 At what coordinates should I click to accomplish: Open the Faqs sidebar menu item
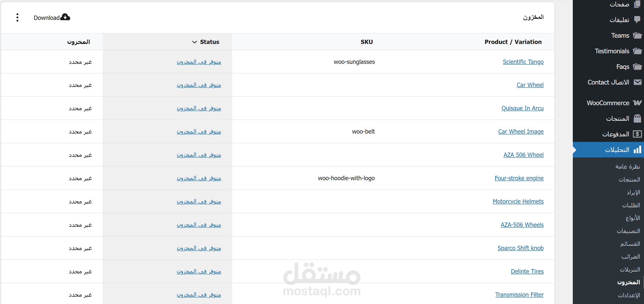coord(623,67)
